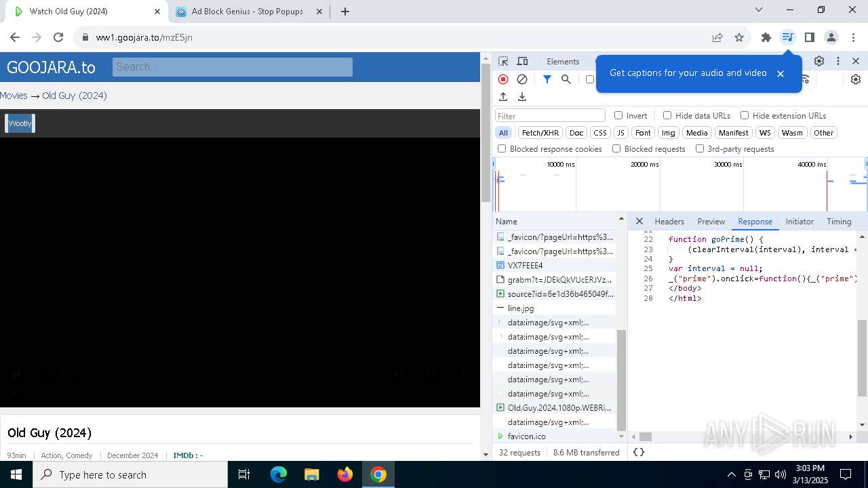Go back to the previous page
Image resolution: width=868 pixels, height=488 pixels.
point(15,37)
